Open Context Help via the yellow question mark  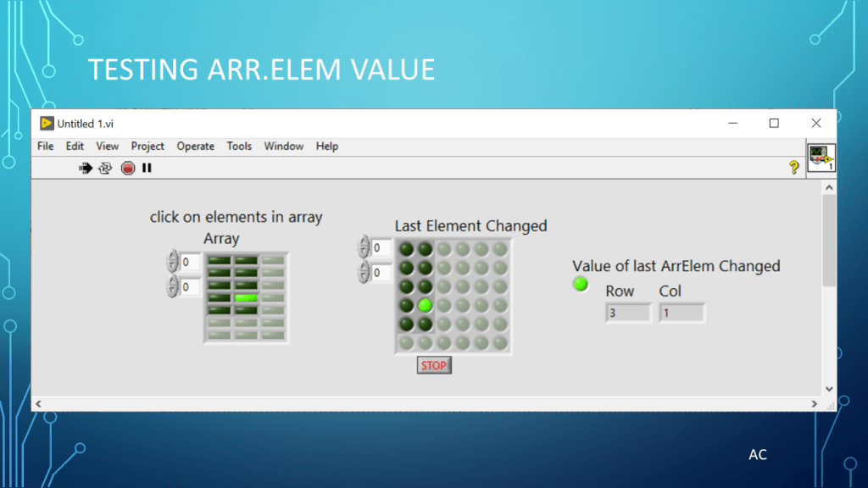click(x=793, y=168)
